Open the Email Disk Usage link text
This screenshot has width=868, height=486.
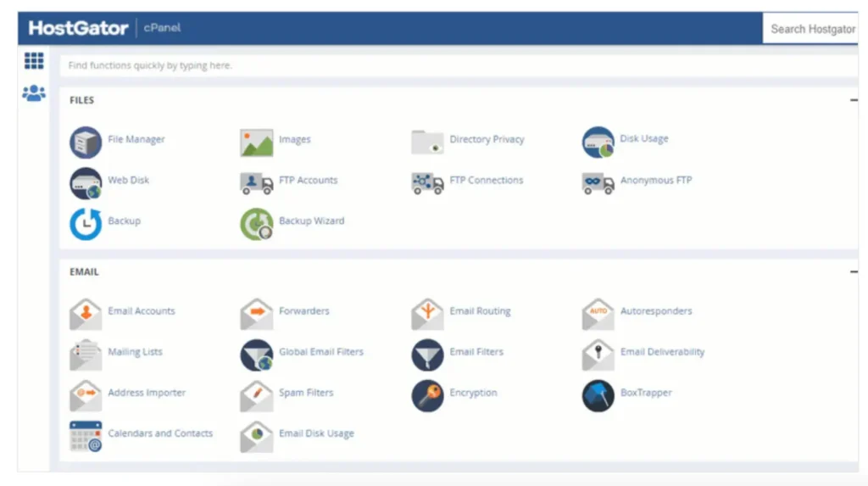pos(316,433)
